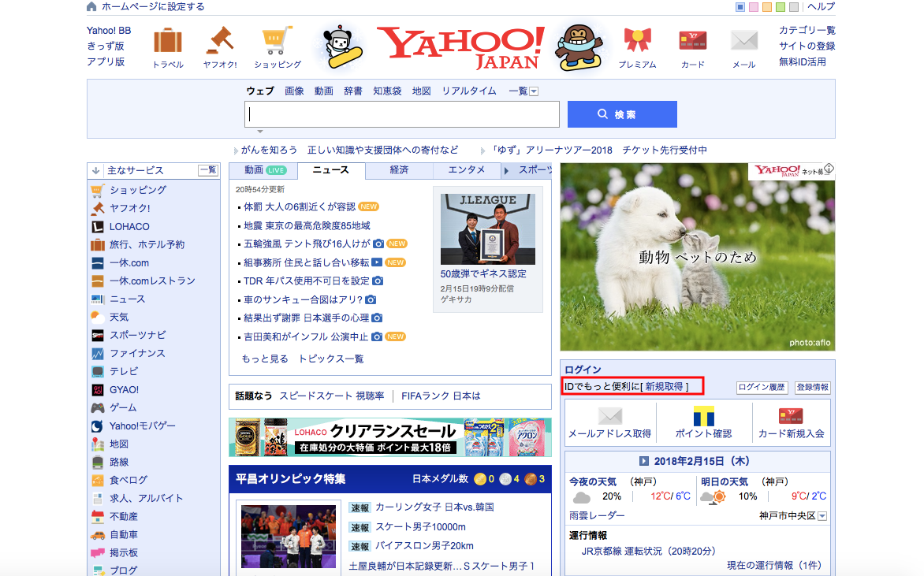Viewport: 924px width, 576px height.
Task: Click the 地図 map icon in sidebar
Action: point(98,444)
